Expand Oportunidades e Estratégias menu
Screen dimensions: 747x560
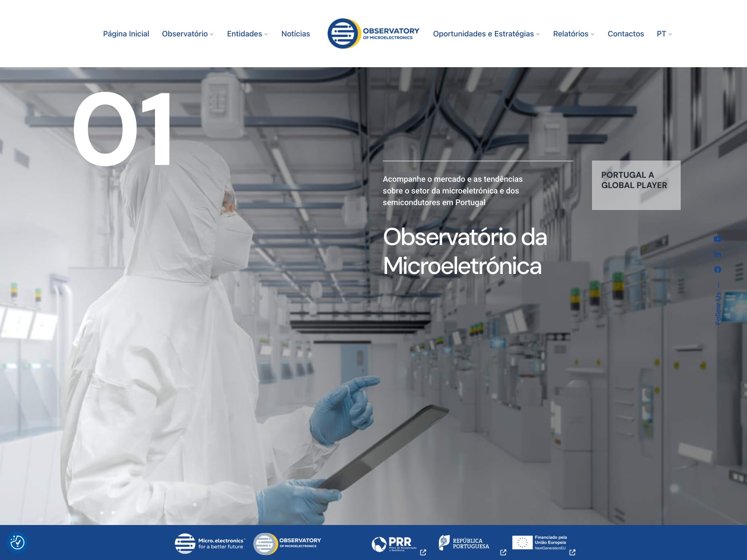pos(486,34)
